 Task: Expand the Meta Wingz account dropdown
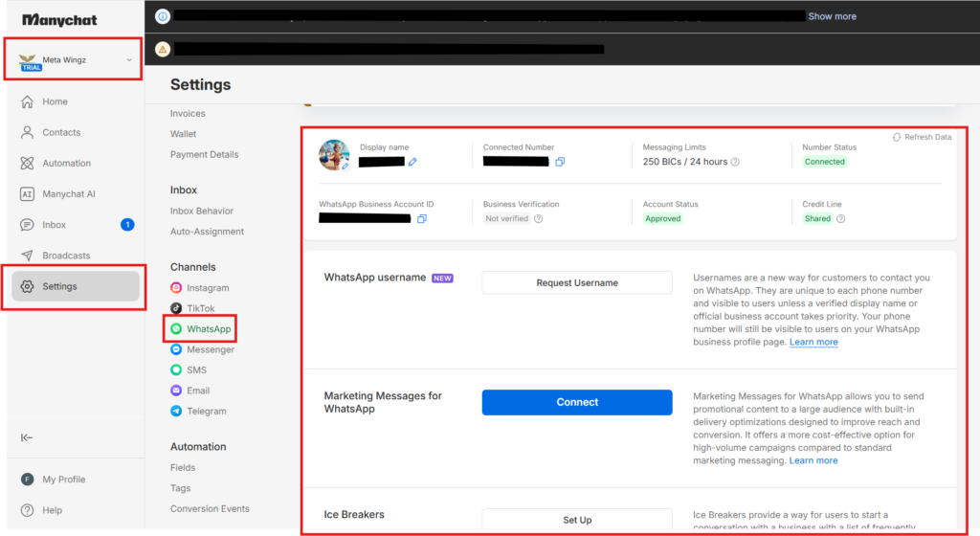point(129,60)
